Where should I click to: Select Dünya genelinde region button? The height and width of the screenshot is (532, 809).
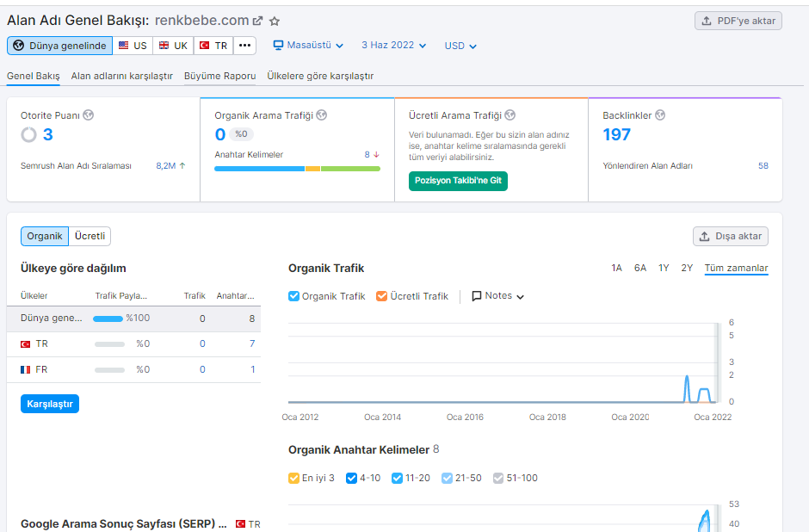pos(60,46)
